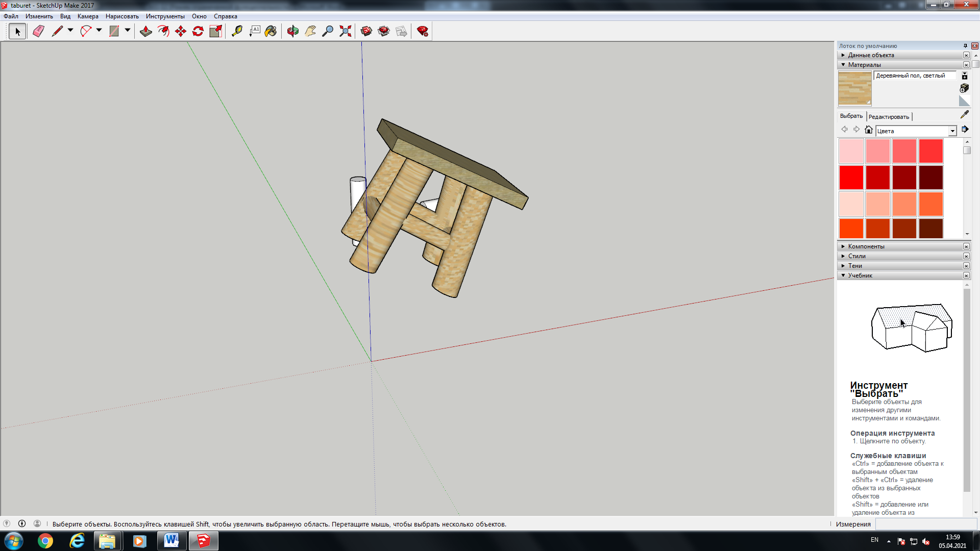The width and height of the screenshot is (980, 551).
Task: Click the Zoom Extents tool
Action: 346,31
